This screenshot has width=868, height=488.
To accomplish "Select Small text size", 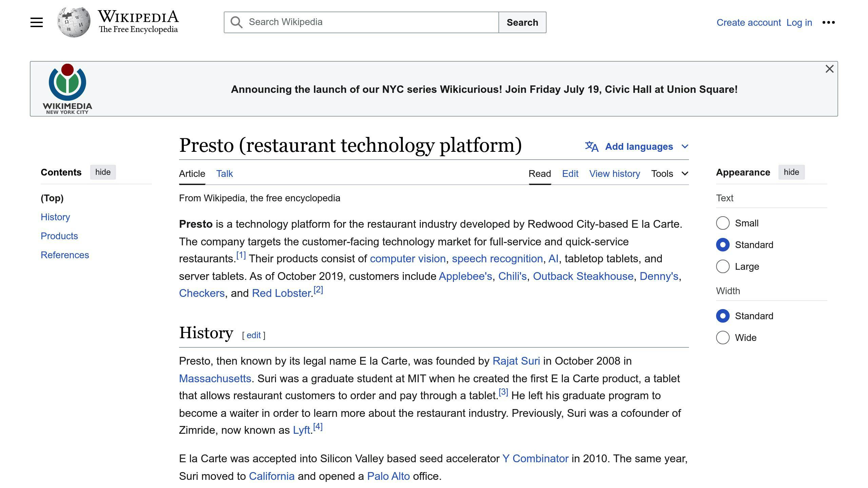I will tap(723, 223).
